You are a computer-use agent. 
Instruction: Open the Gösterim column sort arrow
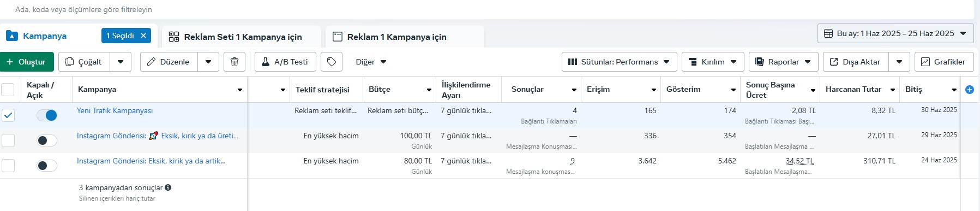pyautogui.click(x=734, y=90)
